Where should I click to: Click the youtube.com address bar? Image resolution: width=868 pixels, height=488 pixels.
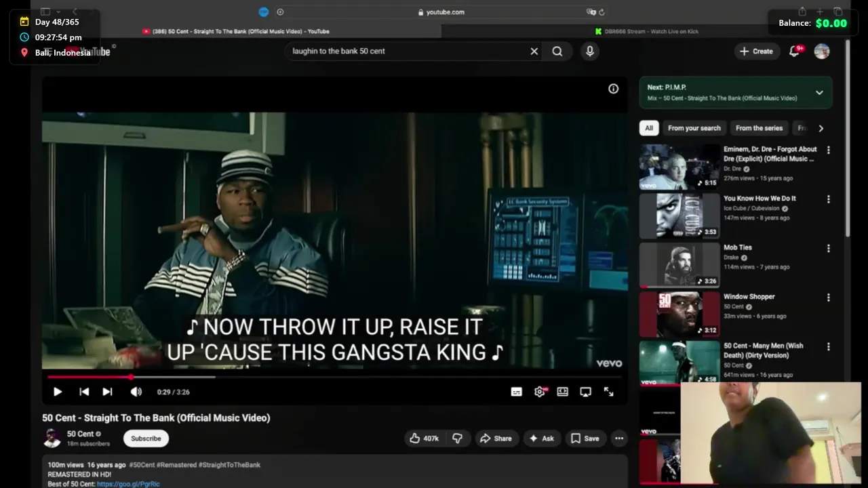coord(441,12)
